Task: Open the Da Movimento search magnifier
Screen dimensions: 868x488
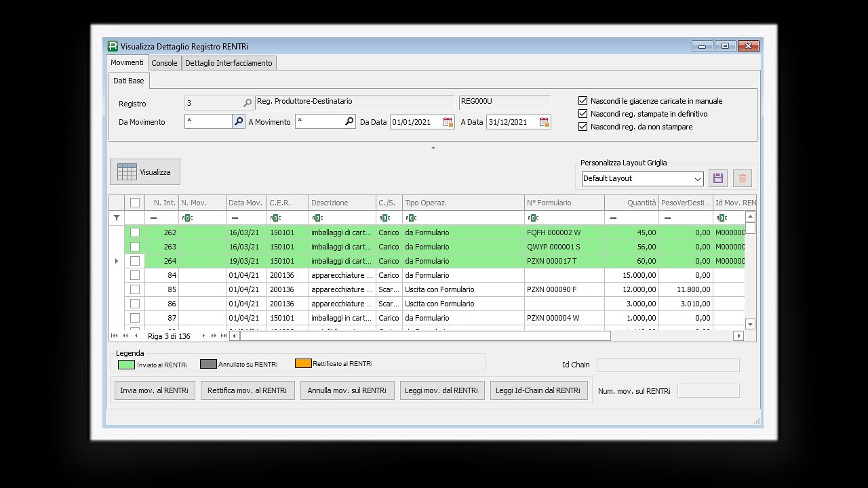Action: (x=239, y=121)
